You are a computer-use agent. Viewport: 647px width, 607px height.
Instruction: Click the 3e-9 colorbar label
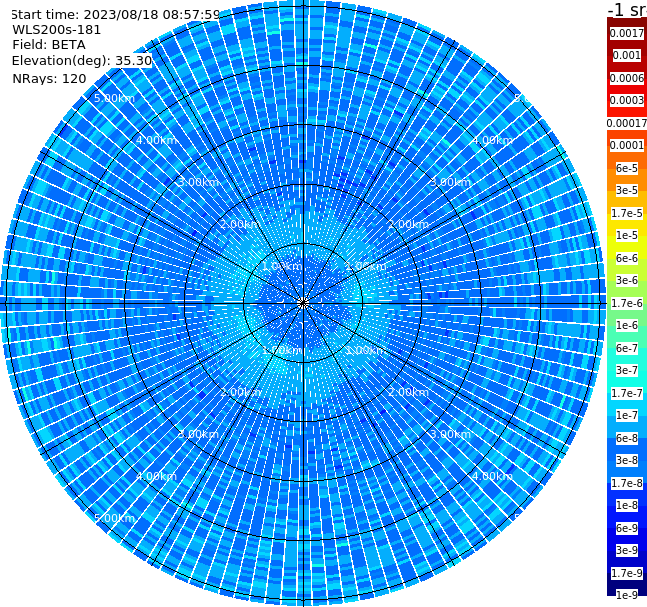pos(627,550)
